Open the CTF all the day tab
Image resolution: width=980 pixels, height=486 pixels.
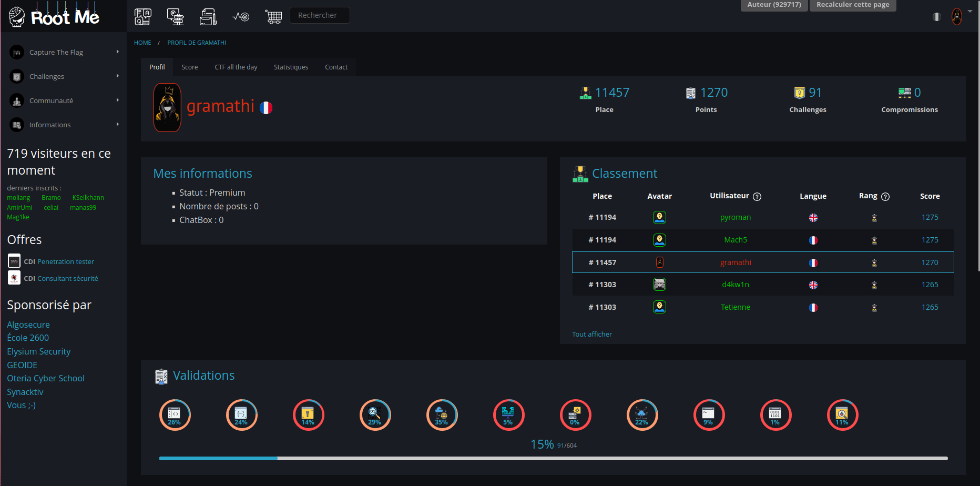[x=236, y=67]
